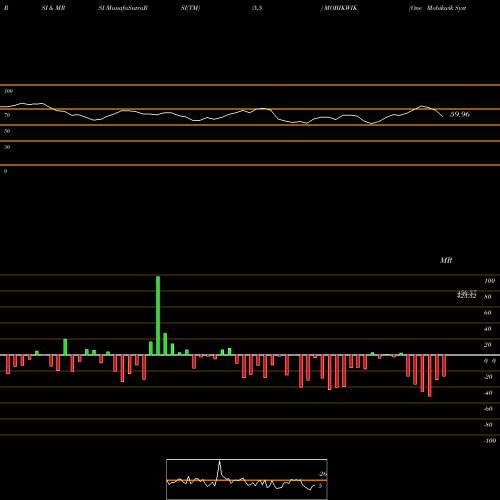The height and width of the screenshot is (500, 500).
Task: Click the '(5,5' parameter text in header
Action: [257, 8]
